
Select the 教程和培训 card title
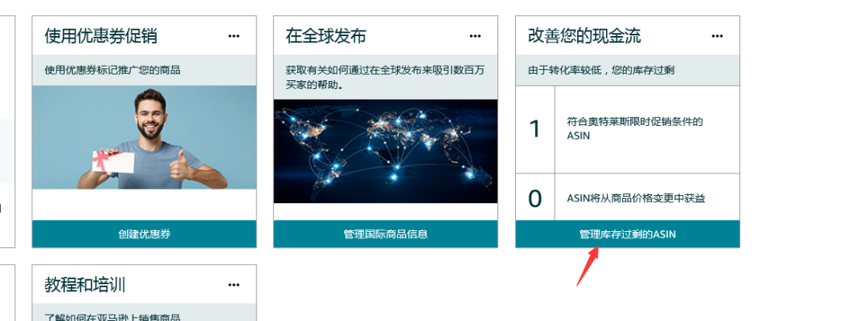pos(84,285)
